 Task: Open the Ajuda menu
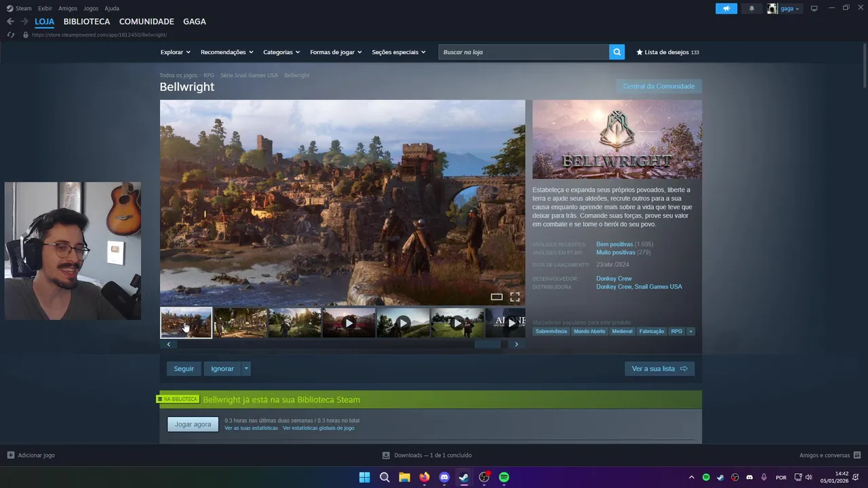[x=112, y=8]
